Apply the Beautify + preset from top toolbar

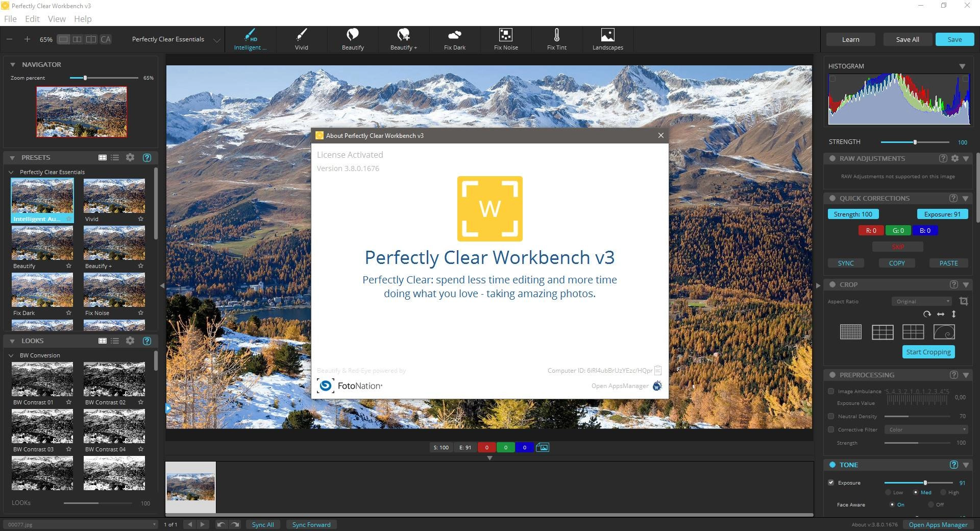click(x=404, y=39)
